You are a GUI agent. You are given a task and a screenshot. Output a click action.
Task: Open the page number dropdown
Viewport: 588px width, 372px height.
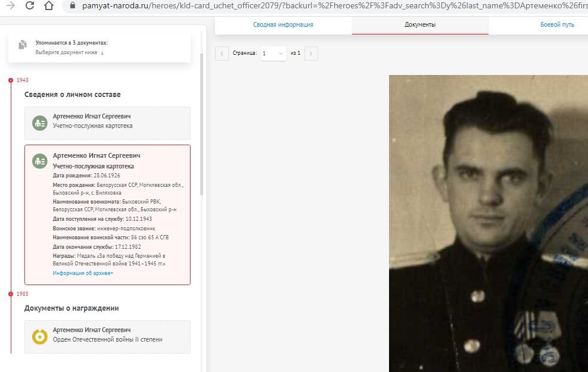[x=273, y=54]
